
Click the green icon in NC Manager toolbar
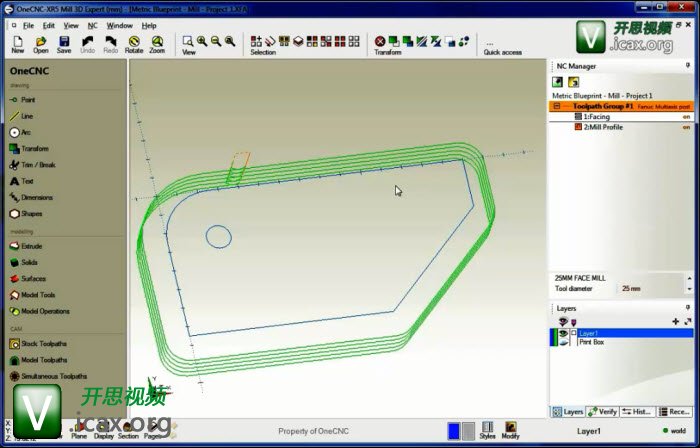coord(557,82)
